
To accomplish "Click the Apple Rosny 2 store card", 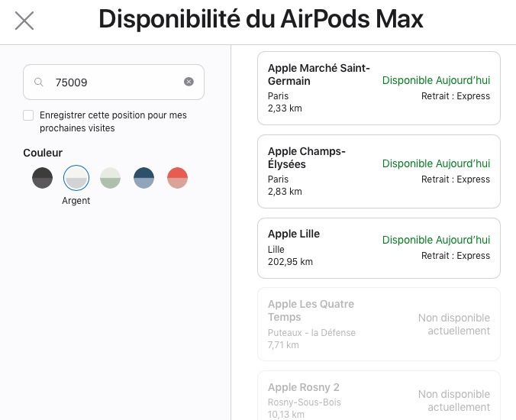I will click(379, 396).
